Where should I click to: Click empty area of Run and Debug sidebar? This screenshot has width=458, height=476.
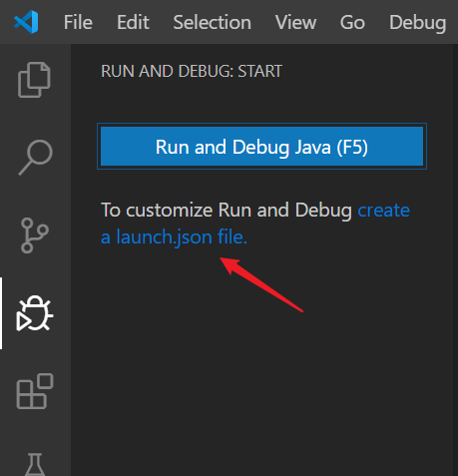(x=261, y=382)
